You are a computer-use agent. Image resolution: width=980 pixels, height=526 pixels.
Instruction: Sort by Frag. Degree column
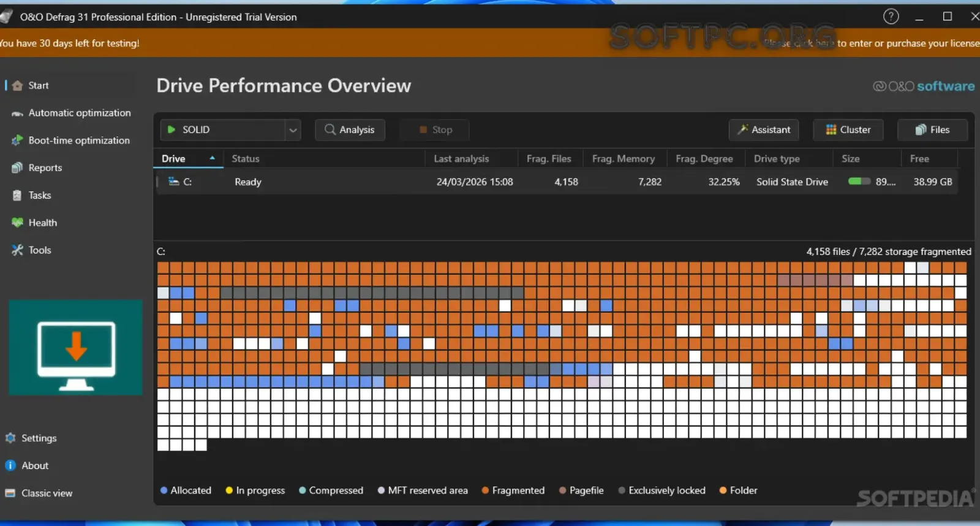(706, 159)
